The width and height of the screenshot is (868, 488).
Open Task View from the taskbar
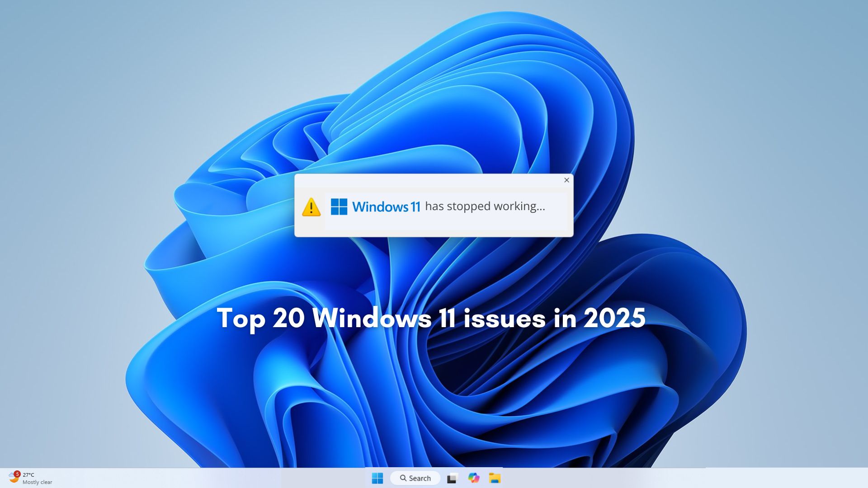(452, 478)
